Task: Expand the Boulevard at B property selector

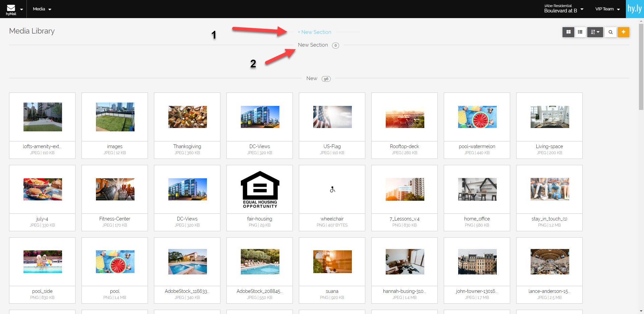Action: pyautogui.click(x=563, y=9)
